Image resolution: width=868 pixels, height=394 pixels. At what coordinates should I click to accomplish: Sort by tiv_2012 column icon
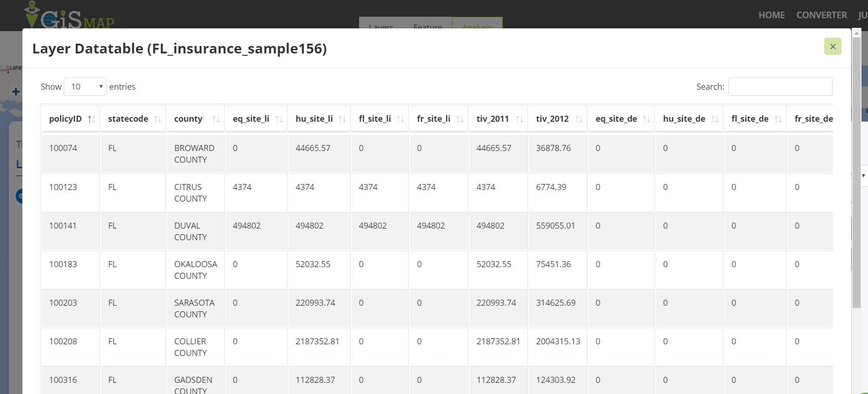(579, 119)
